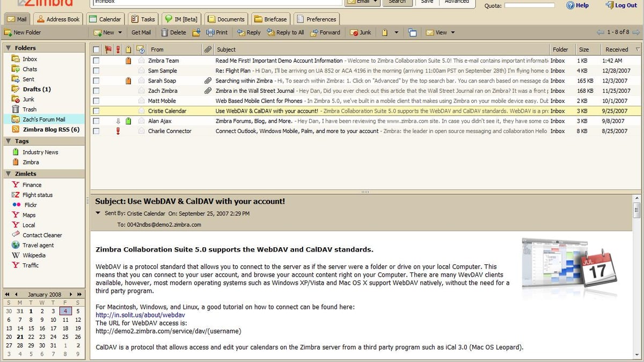The width and height of the screenshot is (644, 362).
Task: Open the Flickr zimlet
Action: pos(25,205)
